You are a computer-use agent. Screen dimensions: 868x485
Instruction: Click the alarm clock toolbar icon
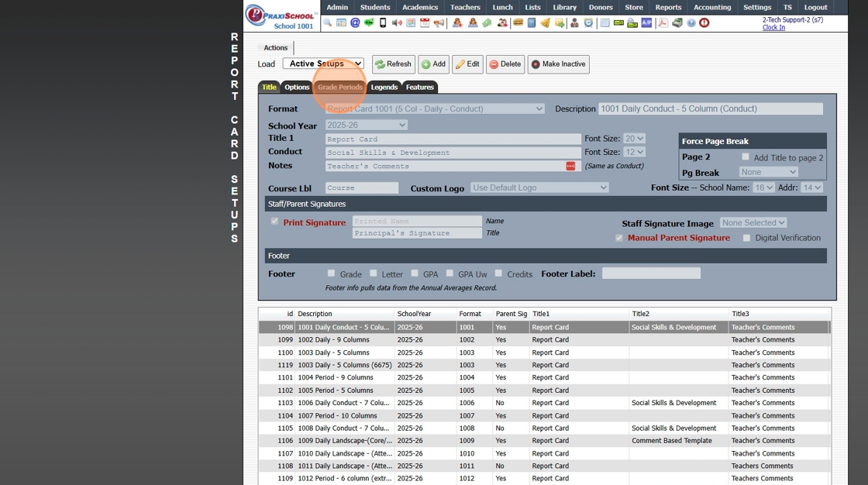tap(588, 22)
